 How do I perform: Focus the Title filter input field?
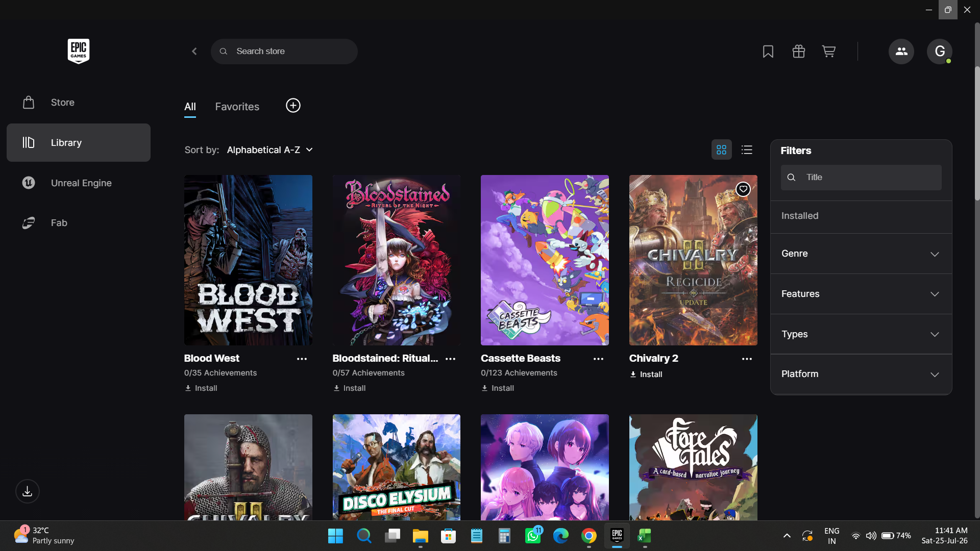point(861,178)
